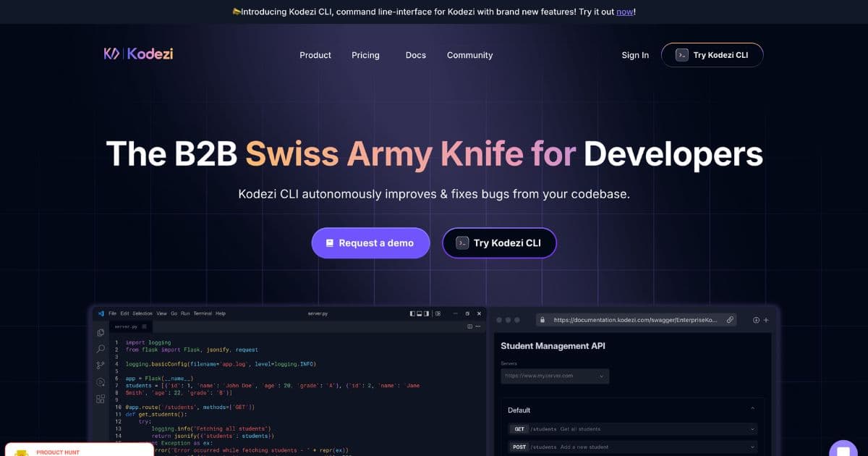Open the Servers dropdown
The width and height of the screenshot is (868, 456).
tap(555, 376)
